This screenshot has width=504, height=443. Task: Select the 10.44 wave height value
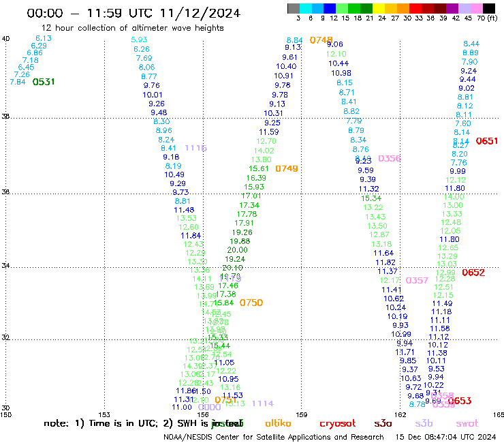tap(338, 63)
